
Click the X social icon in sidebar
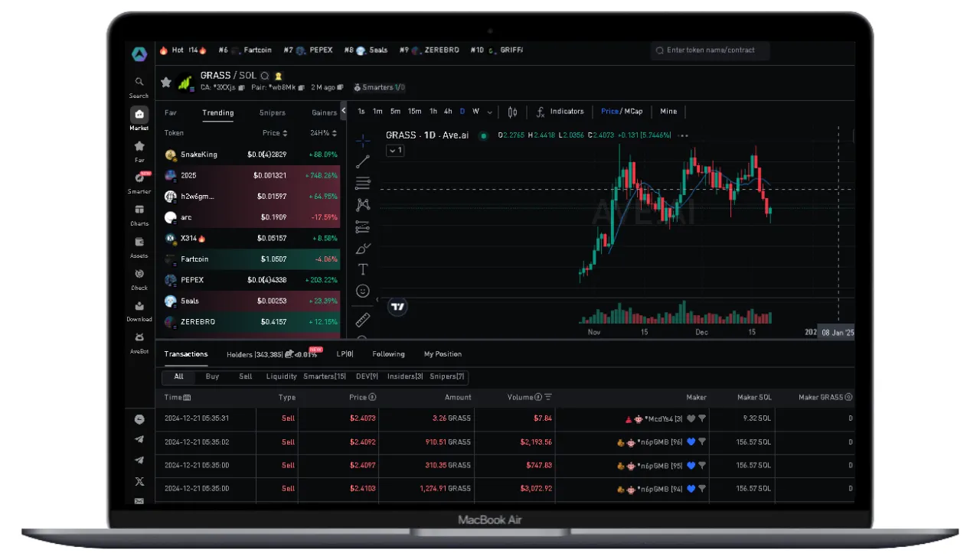[139, 481]
